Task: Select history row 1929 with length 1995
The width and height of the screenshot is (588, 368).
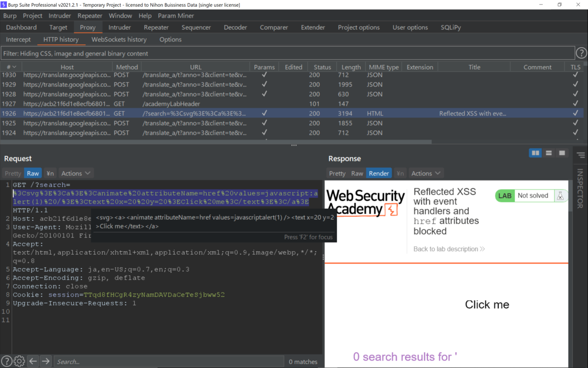Action: tap(292, 84)
